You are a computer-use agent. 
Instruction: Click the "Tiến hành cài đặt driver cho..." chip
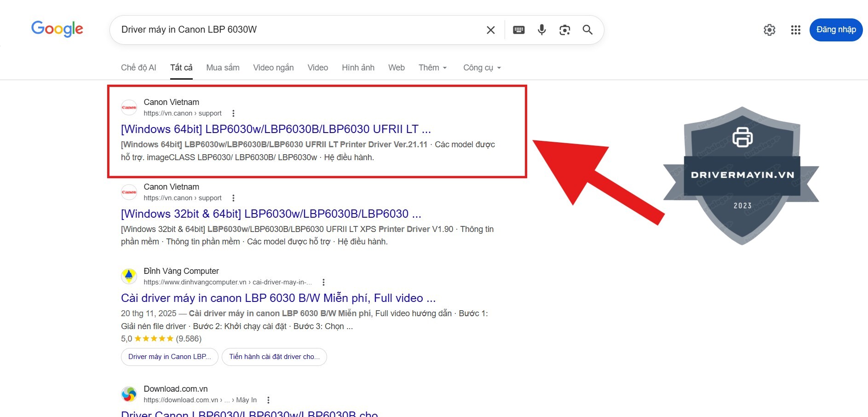274,357
